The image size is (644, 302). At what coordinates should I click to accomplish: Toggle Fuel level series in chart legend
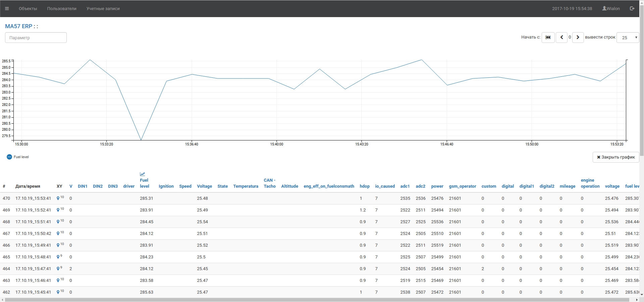pos(9,157)
